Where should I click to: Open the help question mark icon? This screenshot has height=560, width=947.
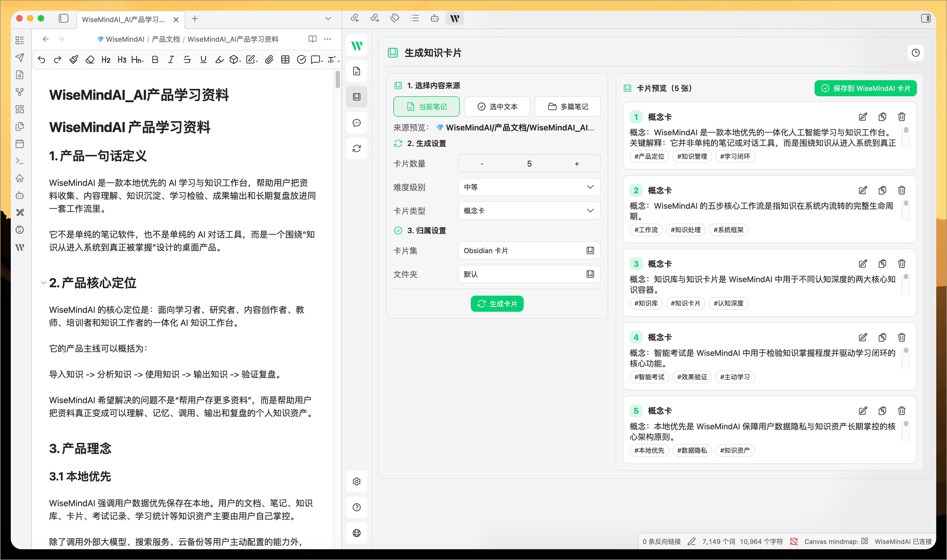click(x=357, y=507)
